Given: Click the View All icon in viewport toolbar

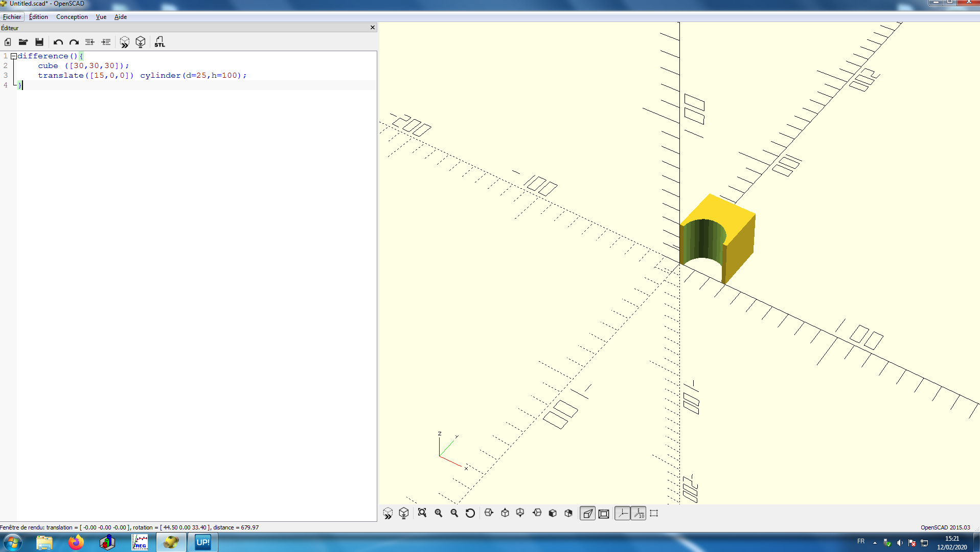Looking at the screenshot, I should coord(422,513).
